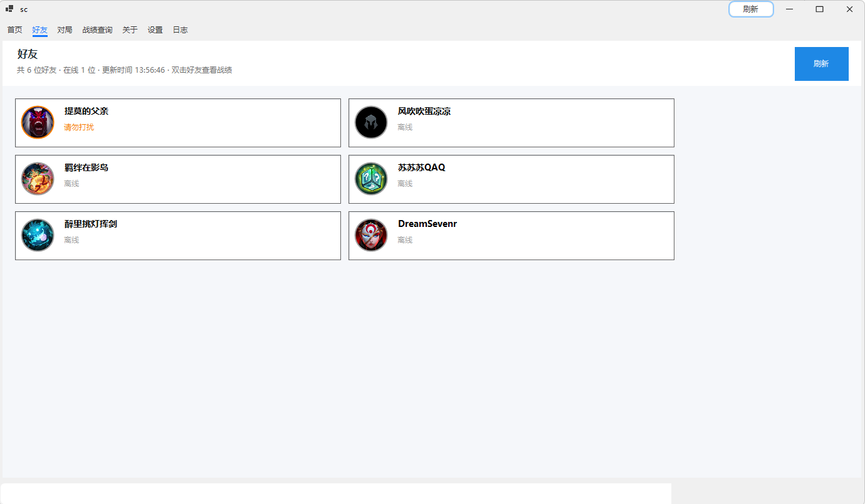Select avatar icon of 羁绊在影岛

pos(38,179)
